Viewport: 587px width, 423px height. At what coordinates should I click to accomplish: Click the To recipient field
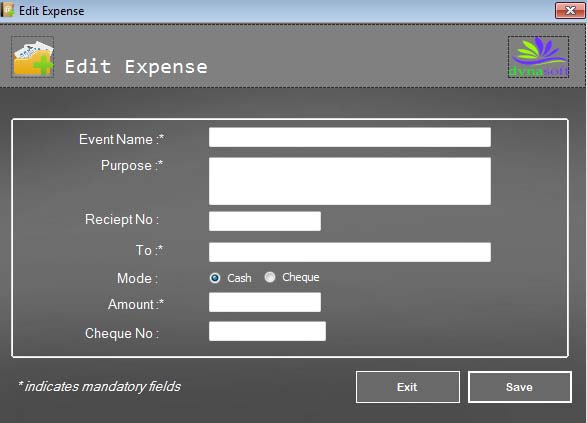coord(350,252)
